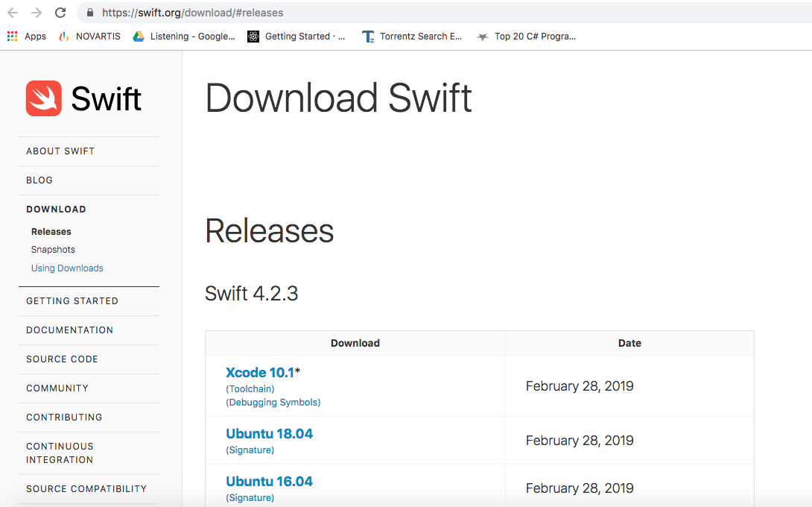Screen dimensions: 812x507
Task: Download the Xcode 10.1 release
Action: click(260, 373)
